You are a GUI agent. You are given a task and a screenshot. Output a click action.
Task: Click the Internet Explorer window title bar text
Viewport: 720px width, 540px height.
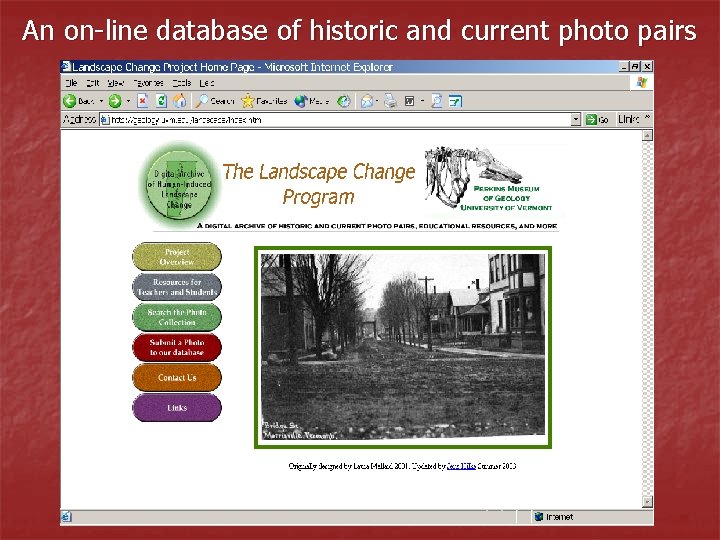tap(232, 67)
